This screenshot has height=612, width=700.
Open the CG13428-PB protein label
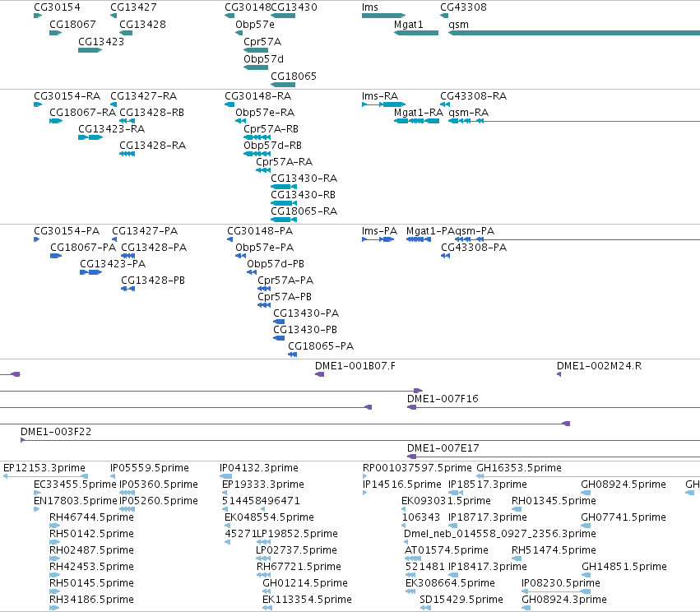pyautogui.click(x=153, y=280)
